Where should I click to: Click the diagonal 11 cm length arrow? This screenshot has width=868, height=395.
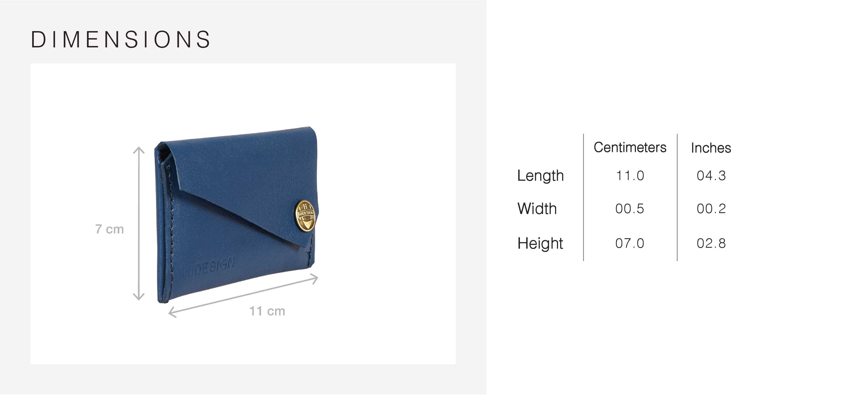pos(243,296)
